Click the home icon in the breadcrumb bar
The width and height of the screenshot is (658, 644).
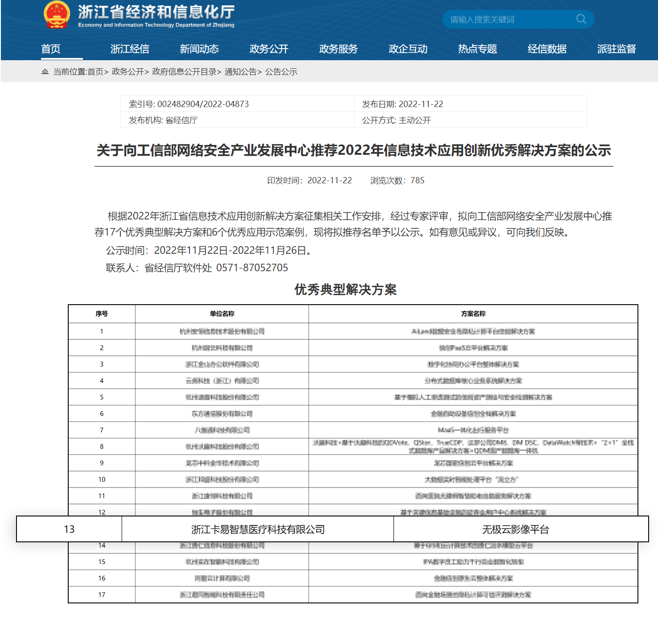tap(45, 71)
